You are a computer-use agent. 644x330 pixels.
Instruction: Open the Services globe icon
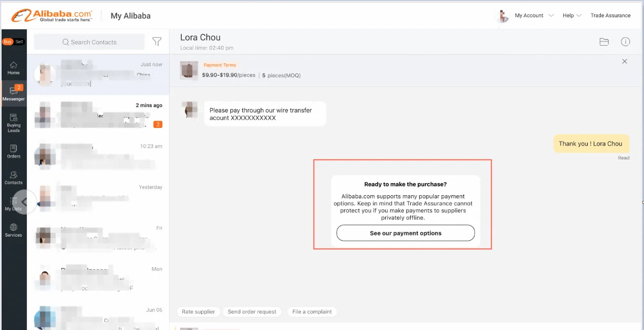click(x=14, y=230)
